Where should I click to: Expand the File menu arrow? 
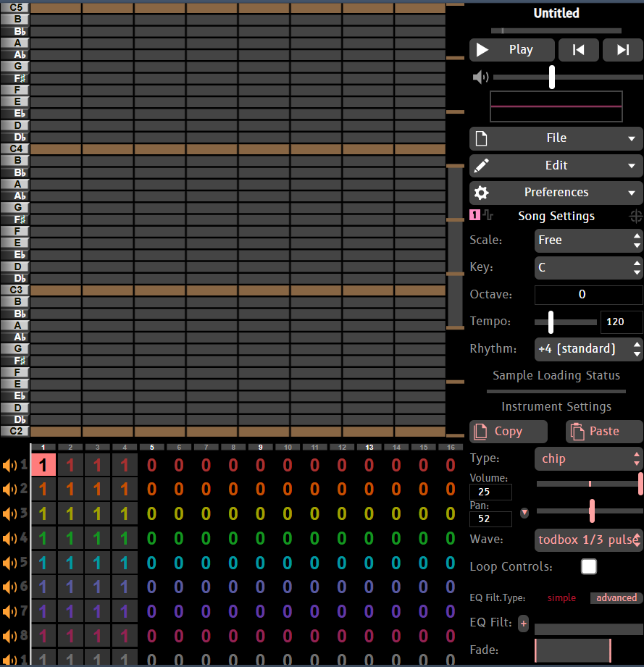(x=632, y=138)
